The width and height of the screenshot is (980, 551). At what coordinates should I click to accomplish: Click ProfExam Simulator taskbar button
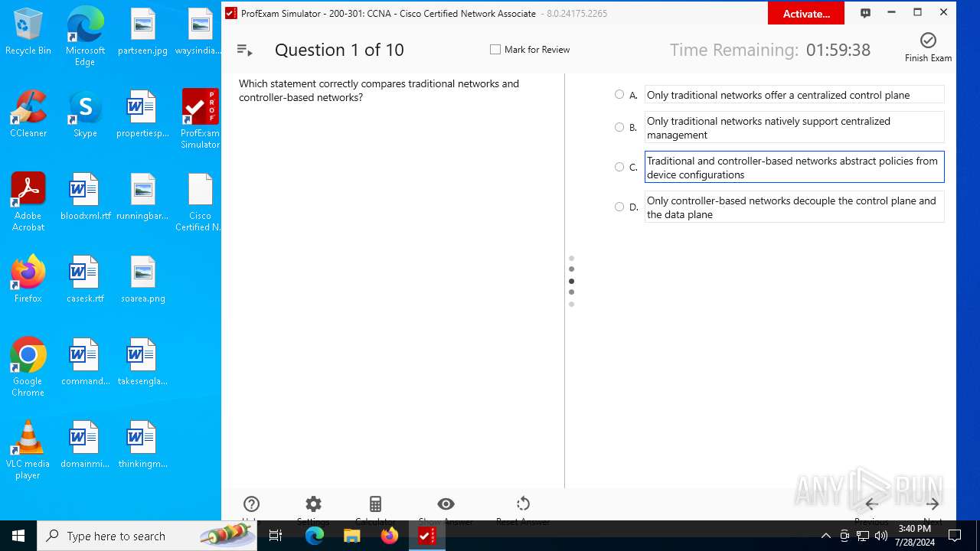[x=427, y=536]
